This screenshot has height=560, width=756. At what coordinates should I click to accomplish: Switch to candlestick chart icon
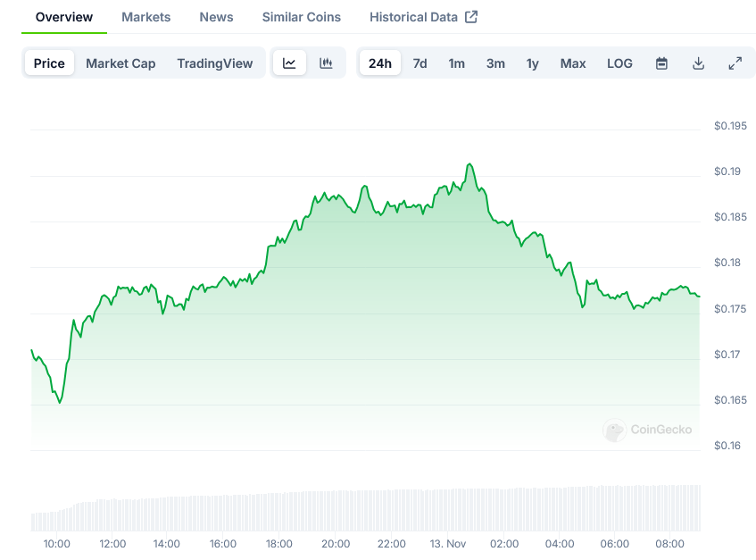[x=326, y=63]
